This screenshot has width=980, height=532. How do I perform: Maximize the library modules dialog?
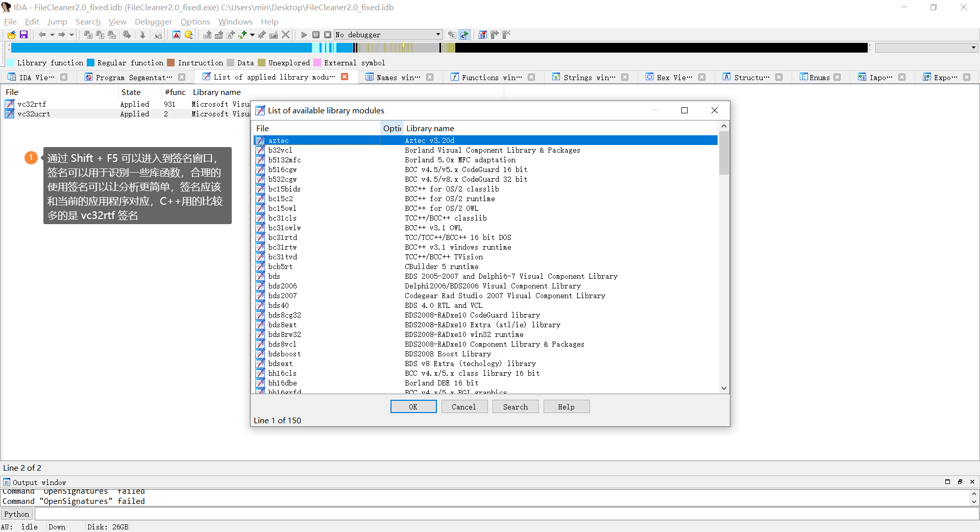[684, 110]
